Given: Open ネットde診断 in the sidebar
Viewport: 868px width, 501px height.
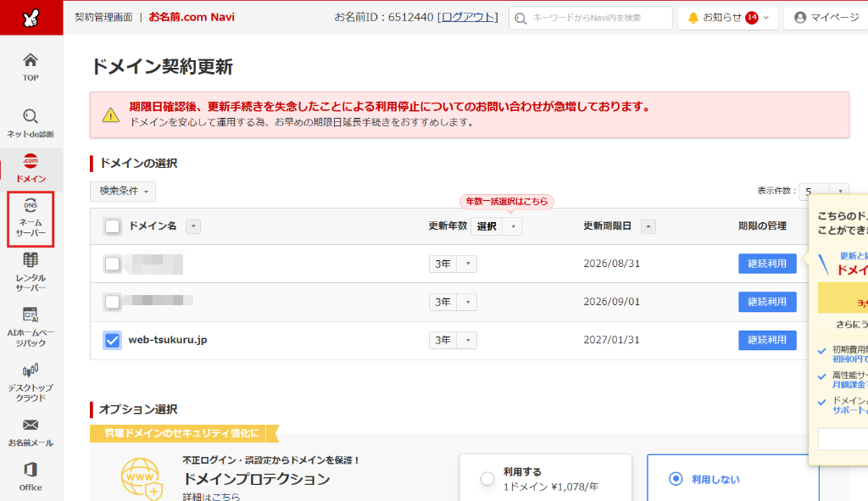Looking at the screenshot, I should [31, 122].
